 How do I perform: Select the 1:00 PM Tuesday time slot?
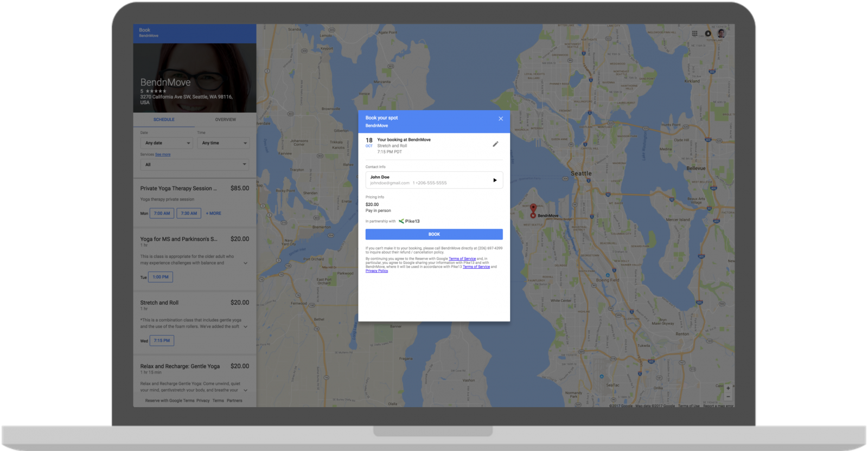click(x=161, y=277)
